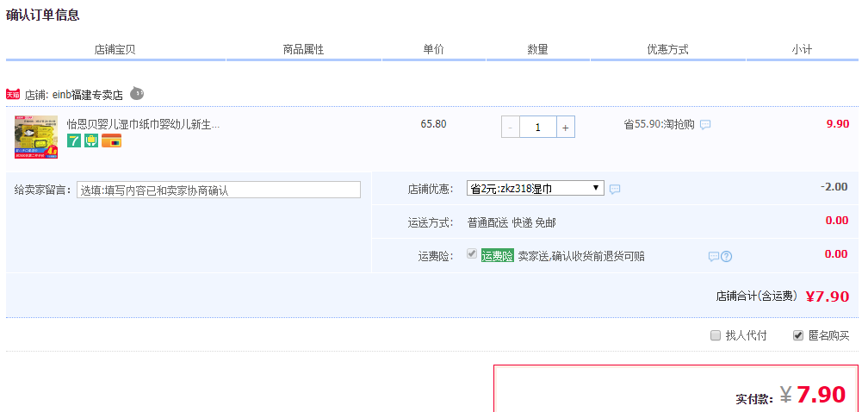Enable the 找人代付 checkbox
868x412 pixels.
coord(716,335)
